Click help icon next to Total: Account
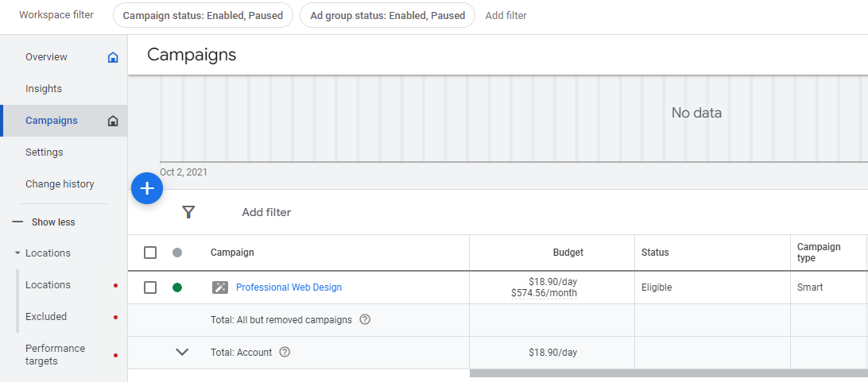The width and height of the screenshot is (868, 382). (285, 352)
